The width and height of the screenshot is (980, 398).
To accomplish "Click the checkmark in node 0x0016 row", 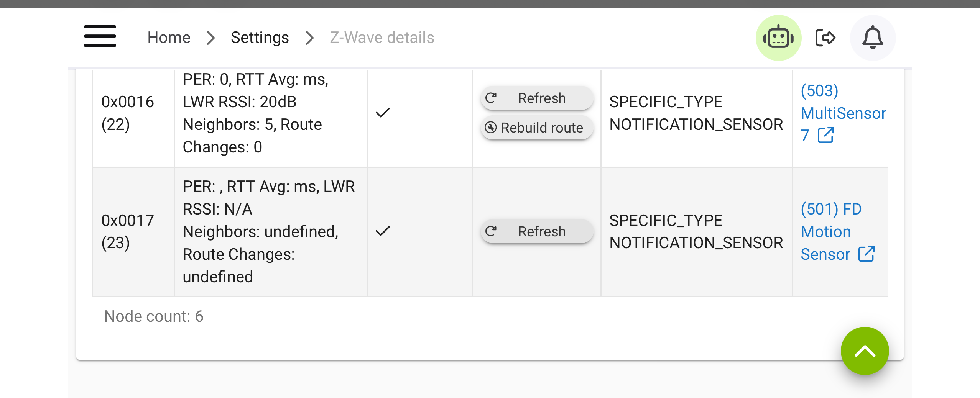I will tap(383, 113).
